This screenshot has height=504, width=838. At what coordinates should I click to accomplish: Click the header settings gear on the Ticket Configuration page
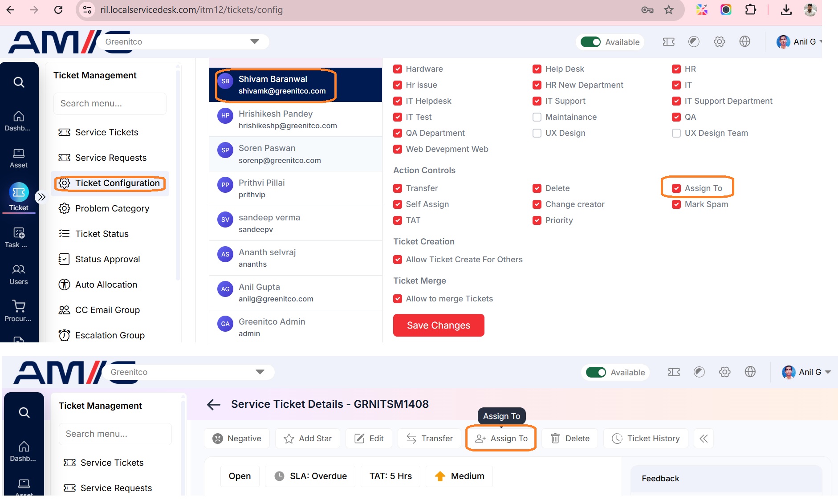click(719, 42)
